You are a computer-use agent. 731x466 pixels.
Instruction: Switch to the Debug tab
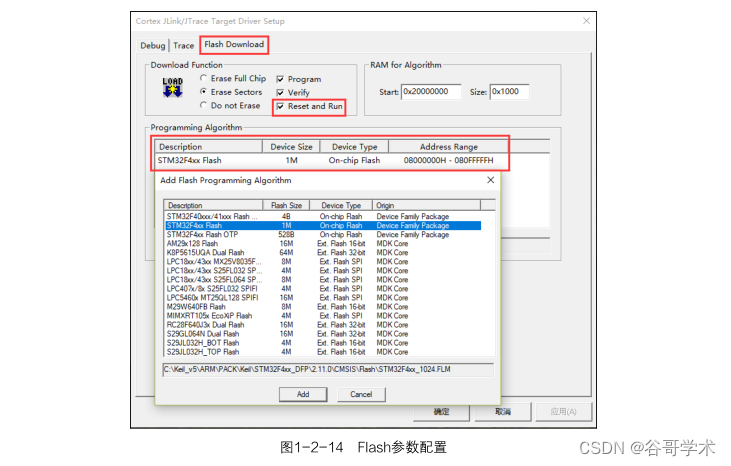pos(152,46)
